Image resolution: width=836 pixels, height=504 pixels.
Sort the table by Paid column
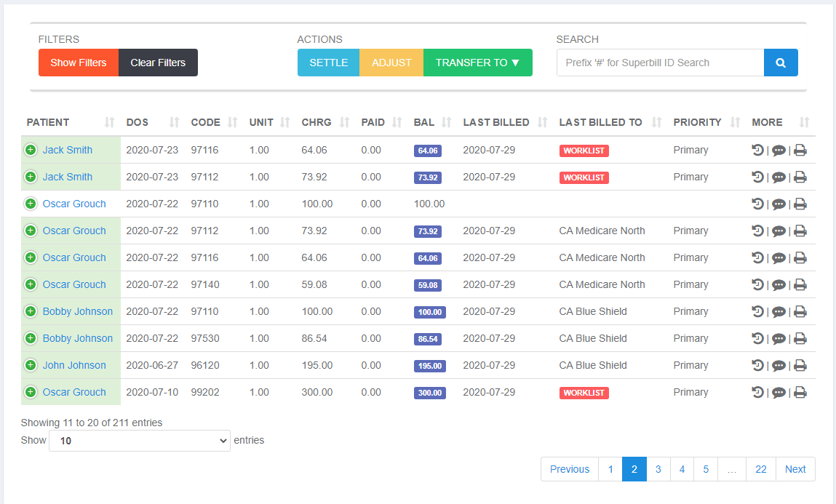381,122
